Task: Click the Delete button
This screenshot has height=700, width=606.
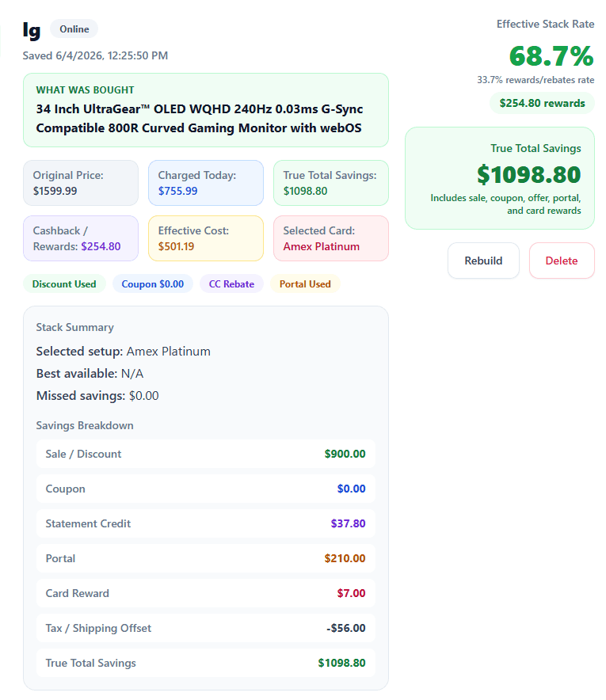Action: click(x=562, y=261)
